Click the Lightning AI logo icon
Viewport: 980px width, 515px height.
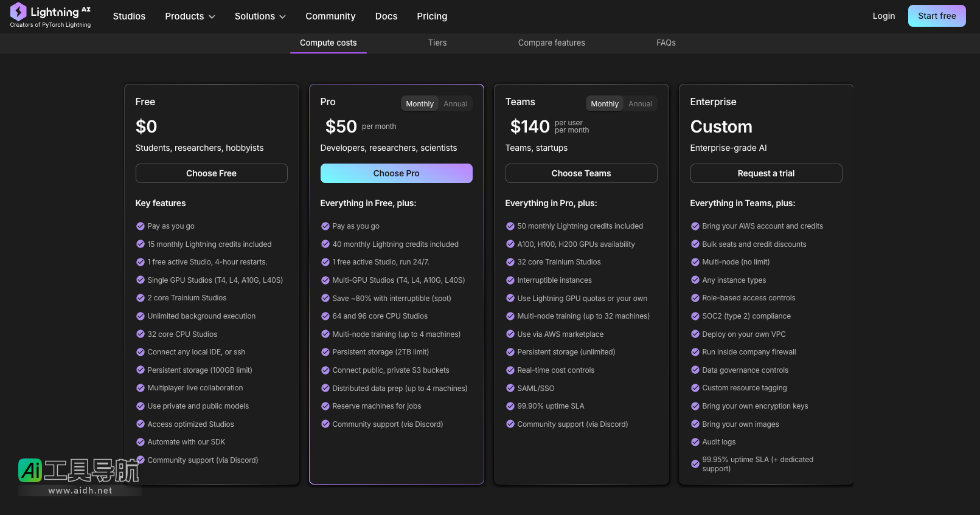tap(18, 12)
